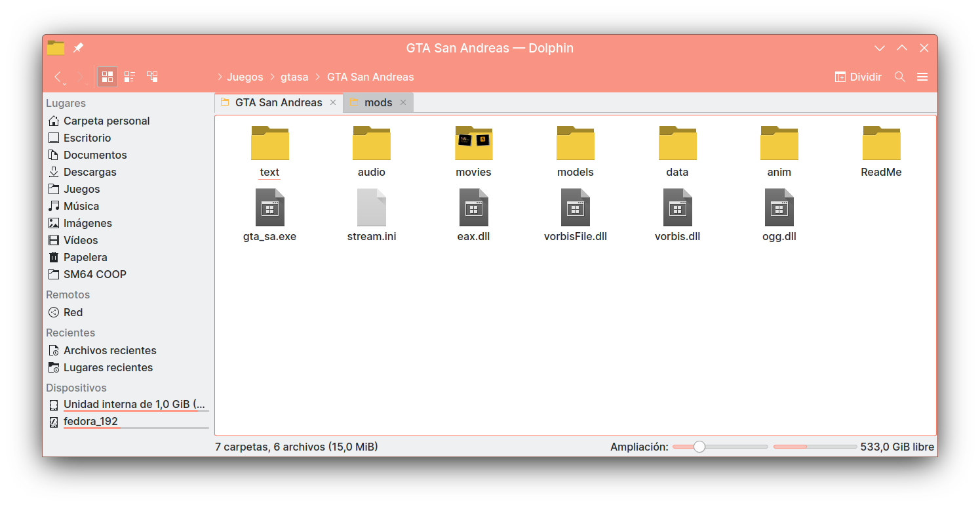Click GTA San Andreas in the breadcrumb
Image resolution: width=980 pixels, height=507 pixels.
coord(370,77)
